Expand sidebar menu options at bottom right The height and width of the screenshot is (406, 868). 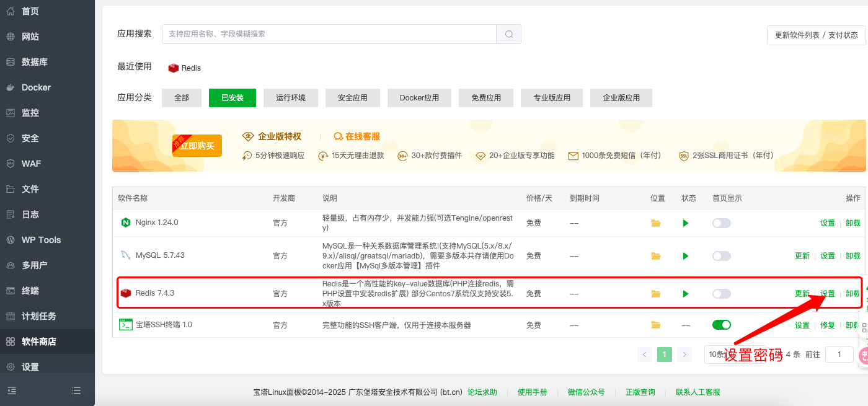pos(76,391)
